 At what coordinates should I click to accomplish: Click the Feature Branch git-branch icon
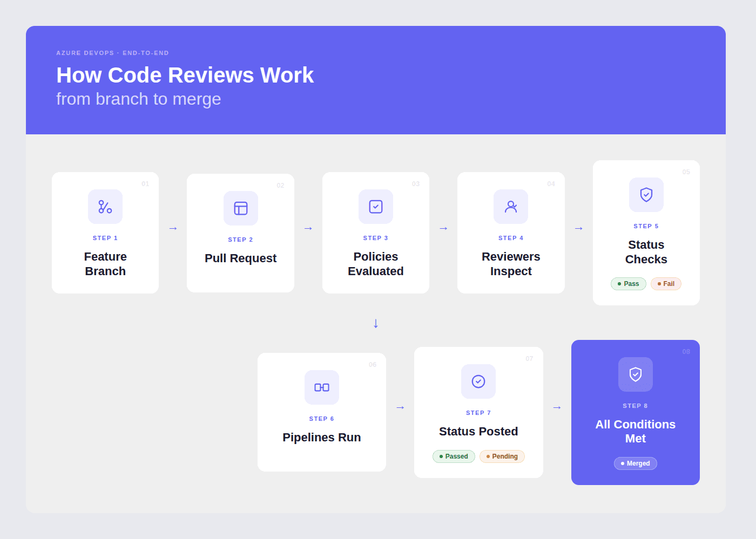[105, 207]
